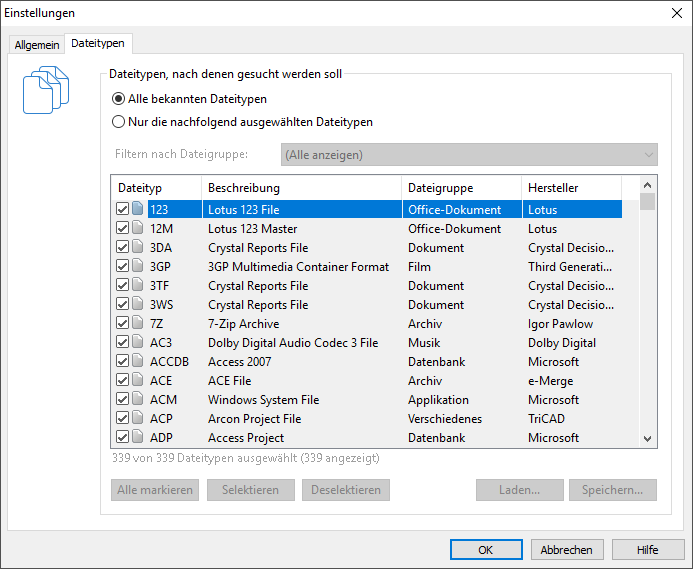The width and height of the screenshot is (693, 569).
Task: Select the Dateitypen tab
Action: click(97, 44)
